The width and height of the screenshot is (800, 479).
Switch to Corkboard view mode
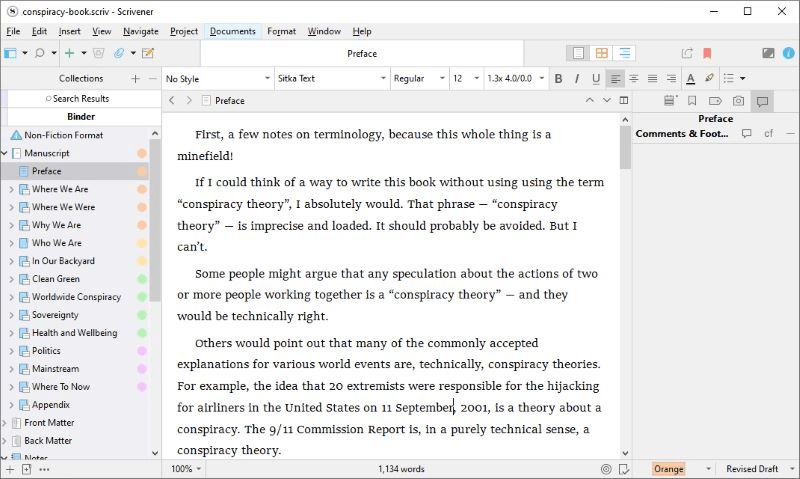602,53
